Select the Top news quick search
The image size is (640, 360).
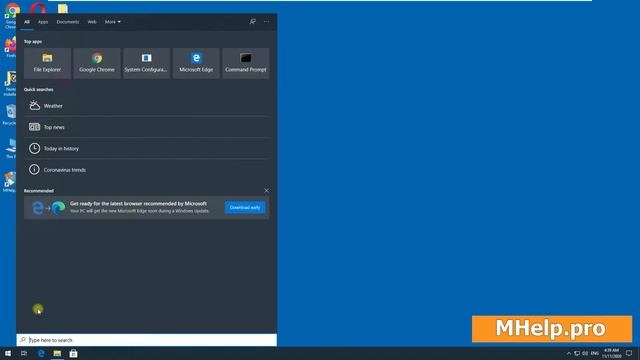[147, 127]
